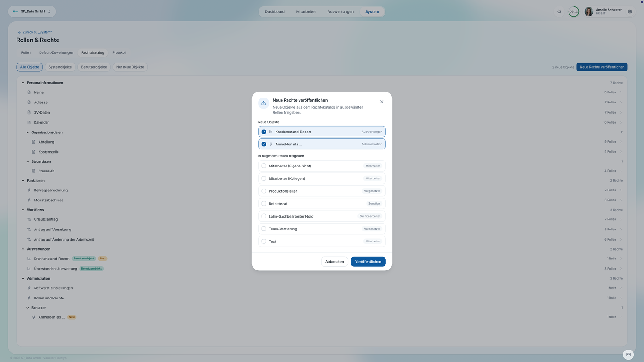Click the Veröffentlichen button
Image resolution: width=644 pixels, height=362 pixels.
(x=368, y=262)
